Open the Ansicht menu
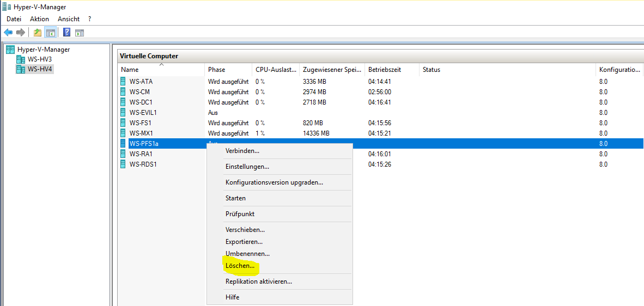Screen dimensions: 644x306 tap(69, 19)
